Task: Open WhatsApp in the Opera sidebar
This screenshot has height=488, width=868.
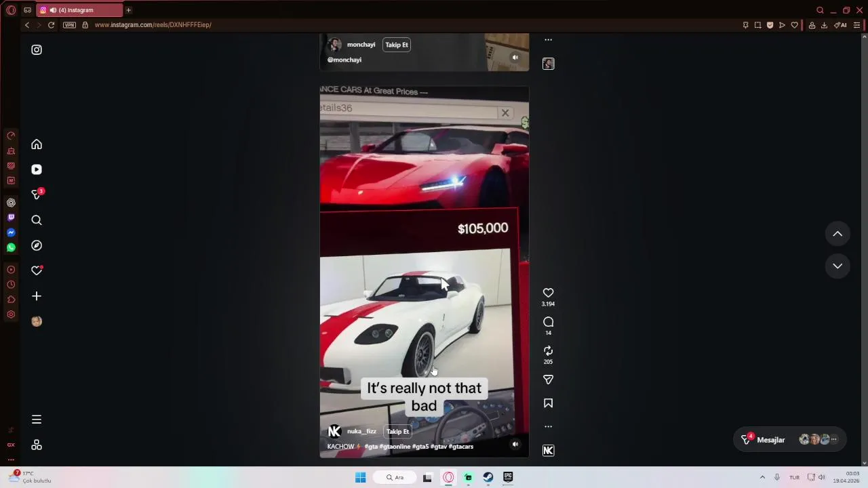Action: tap(11, 247)
